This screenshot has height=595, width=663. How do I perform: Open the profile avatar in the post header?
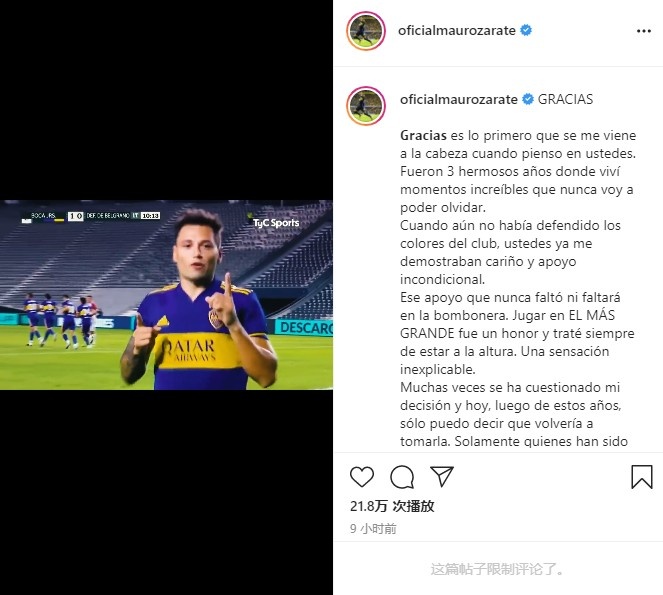pos(366,31)
